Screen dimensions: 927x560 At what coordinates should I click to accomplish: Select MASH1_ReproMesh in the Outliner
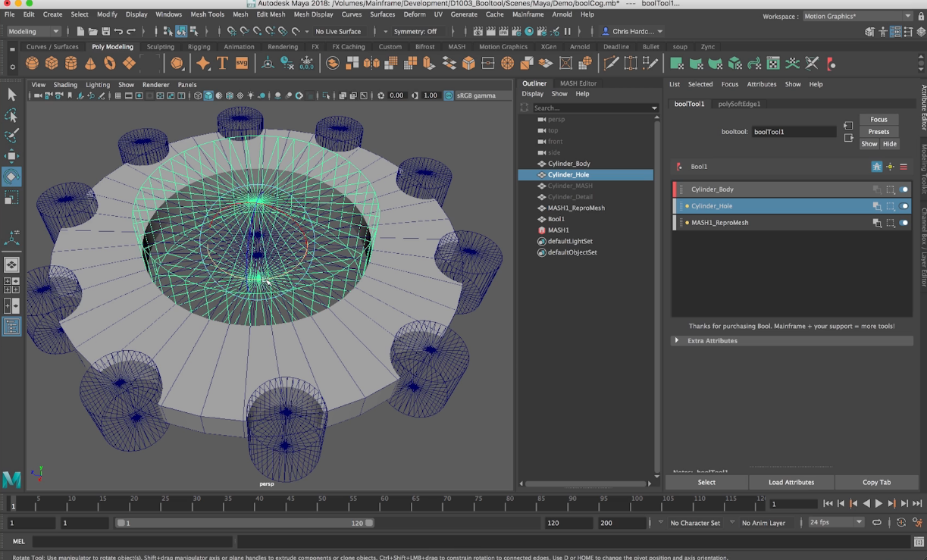click(576, 208)
